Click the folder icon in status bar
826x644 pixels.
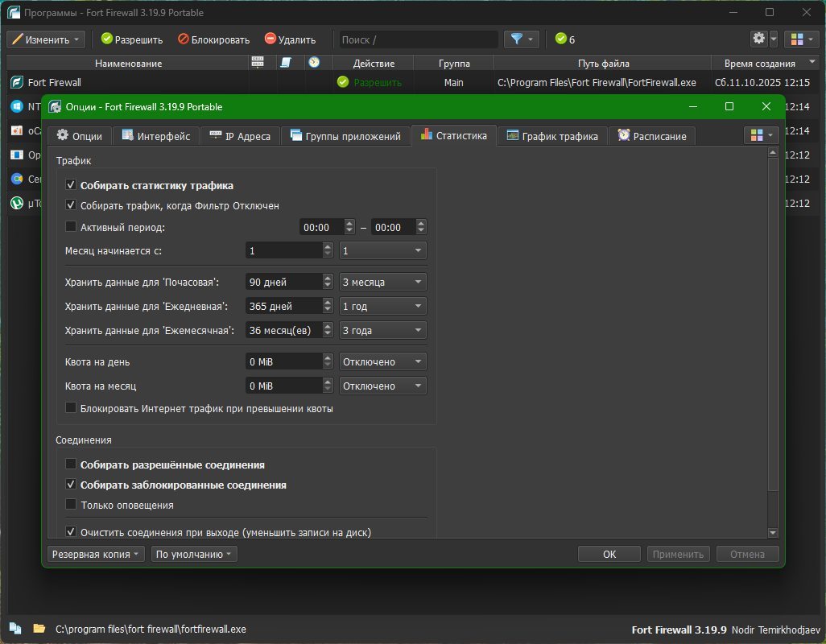(39, 628)
